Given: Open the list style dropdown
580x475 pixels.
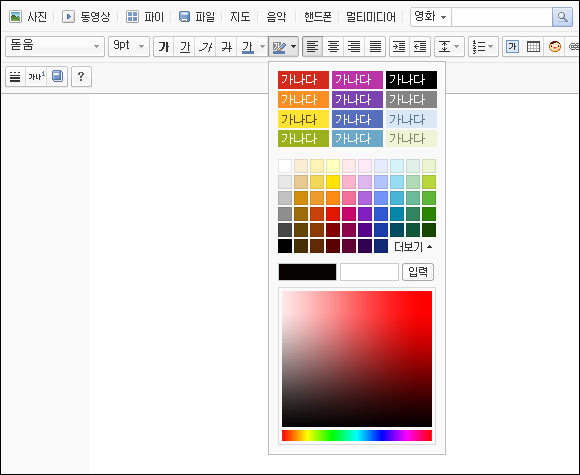Looking at the screenshot, I should pos(483,47).
